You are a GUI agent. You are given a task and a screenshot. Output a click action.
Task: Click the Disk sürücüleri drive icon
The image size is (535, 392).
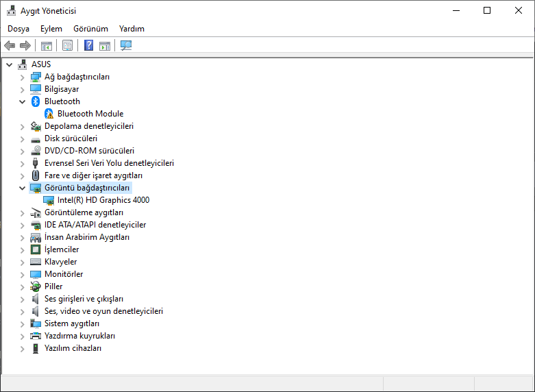click(x=36, y=139)
